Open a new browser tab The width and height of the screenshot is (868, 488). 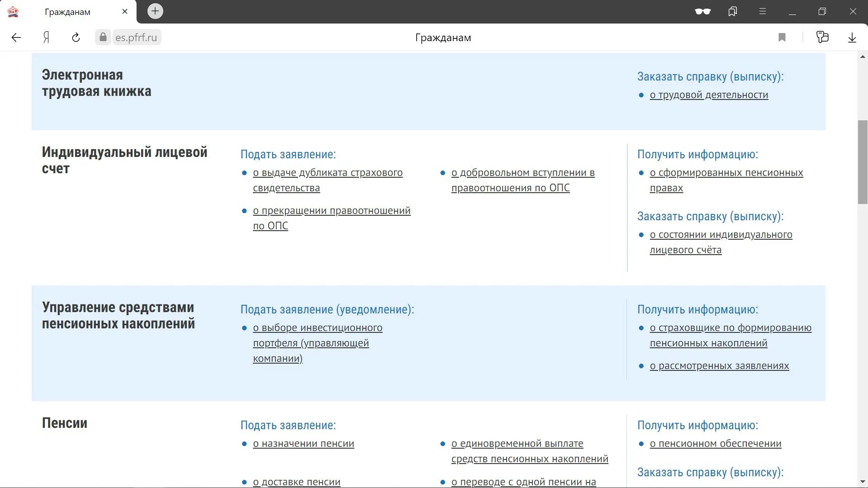pyautogui.click(x=155, y=11)
